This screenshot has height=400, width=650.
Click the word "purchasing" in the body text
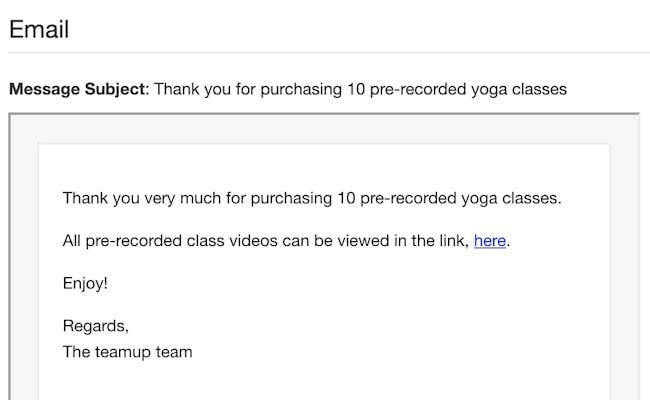tap(291, 199)
